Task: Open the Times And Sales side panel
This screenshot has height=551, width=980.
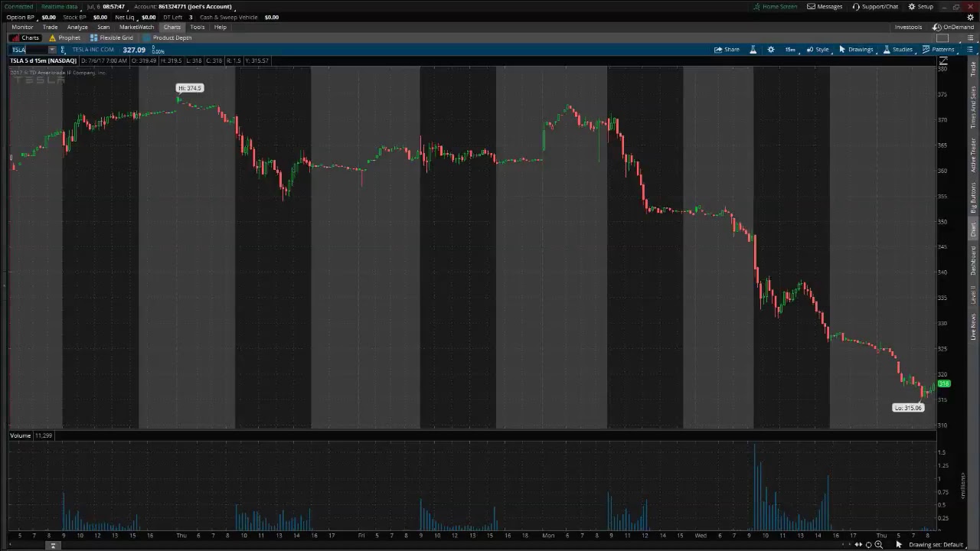Action: coord(973,106)
